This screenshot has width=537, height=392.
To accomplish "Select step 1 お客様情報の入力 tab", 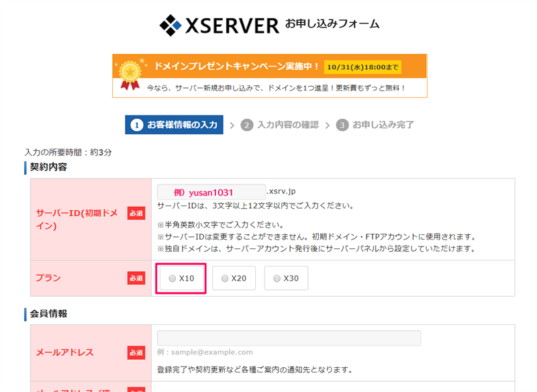I will (x=174, y=125).
